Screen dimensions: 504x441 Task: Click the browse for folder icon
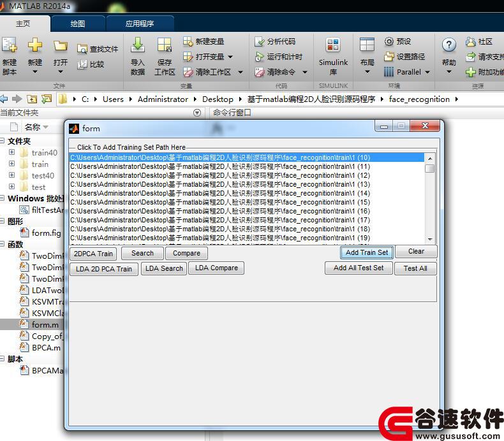(47, 99)
